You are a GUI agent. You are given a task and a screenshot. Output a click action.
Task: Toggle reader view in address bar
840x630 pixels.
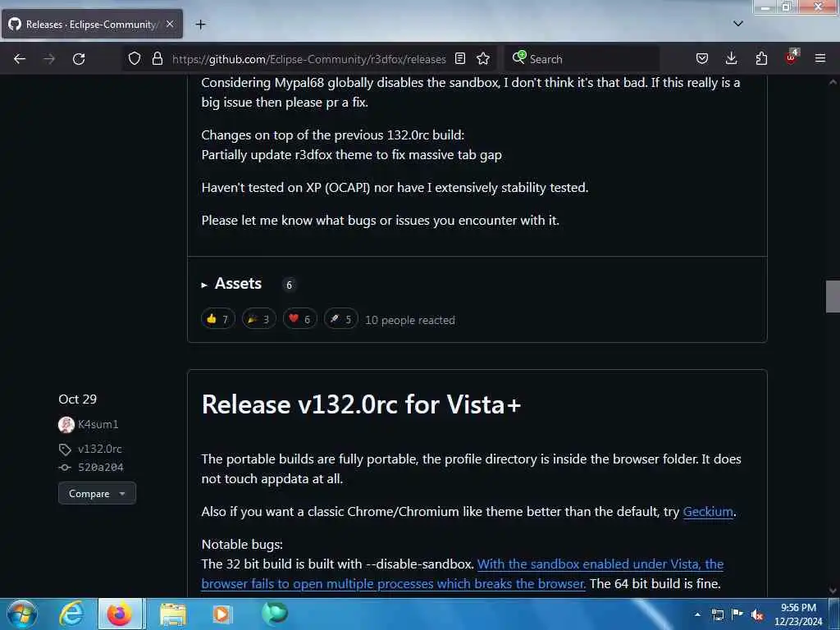(460, 59)
